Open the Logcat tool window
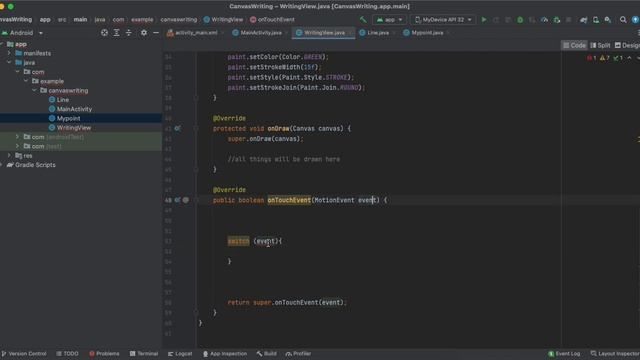This screenshot has height=360, width=640. (x=180, y=353)
